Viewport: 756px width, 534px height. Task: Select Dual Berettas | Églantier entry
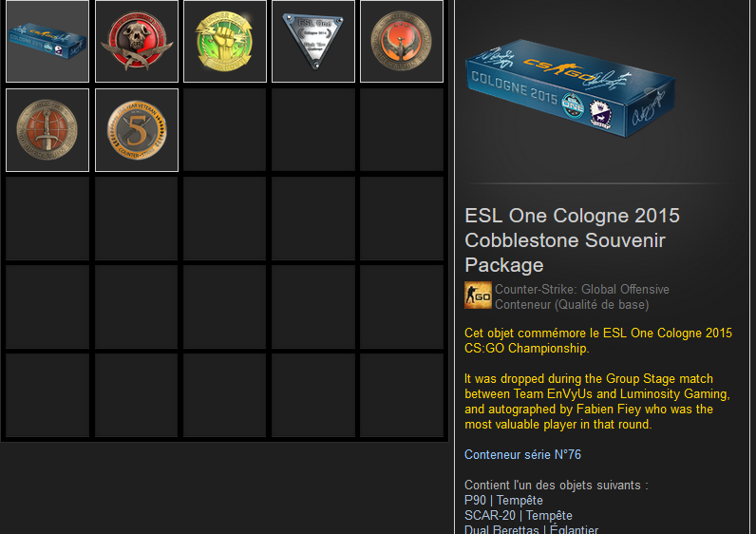click(531, 529)
